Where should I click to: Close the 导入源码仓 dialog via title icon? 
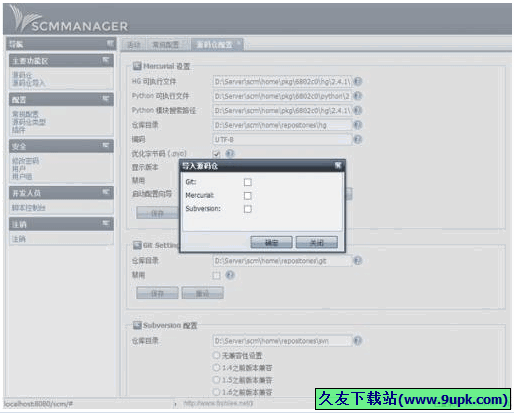[x=338, y=165]
